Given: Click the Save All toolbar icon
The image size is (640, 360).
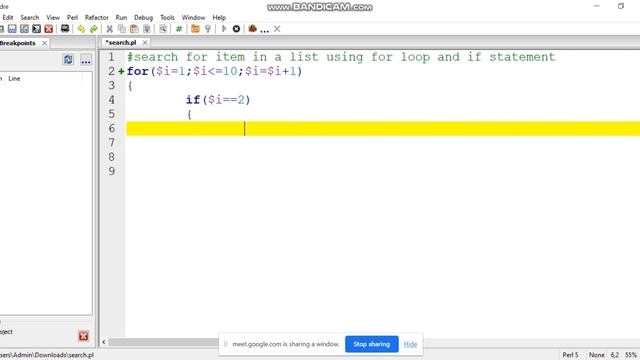Looking at the screenshot, I should coord(36,29).
